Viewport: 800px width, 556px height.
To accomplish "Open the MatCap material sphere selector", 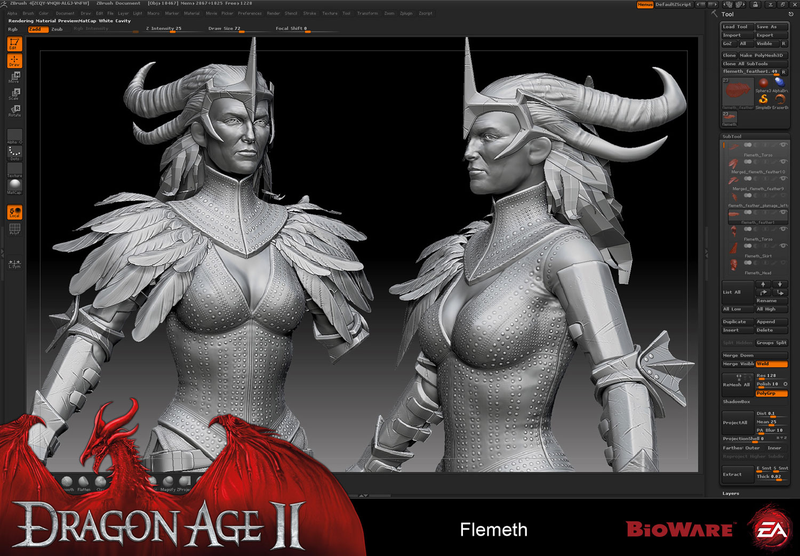I will (x=14, y=186).
